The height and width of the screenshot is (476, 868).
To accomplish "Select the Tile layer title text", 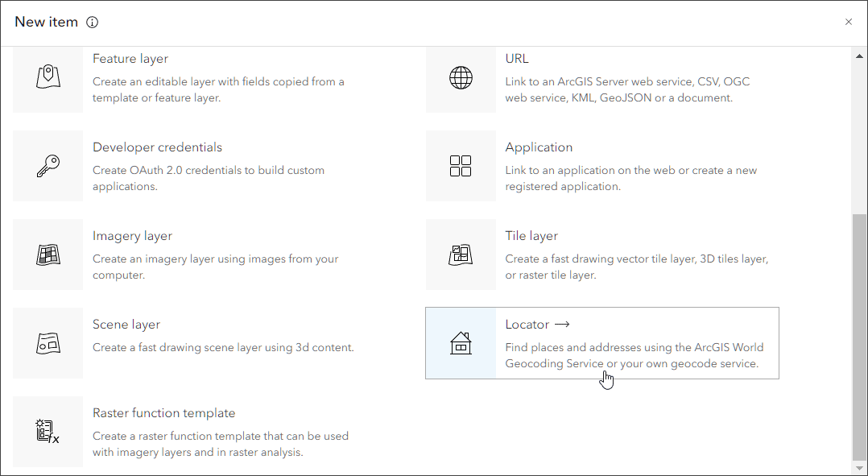I will point(531,236).
